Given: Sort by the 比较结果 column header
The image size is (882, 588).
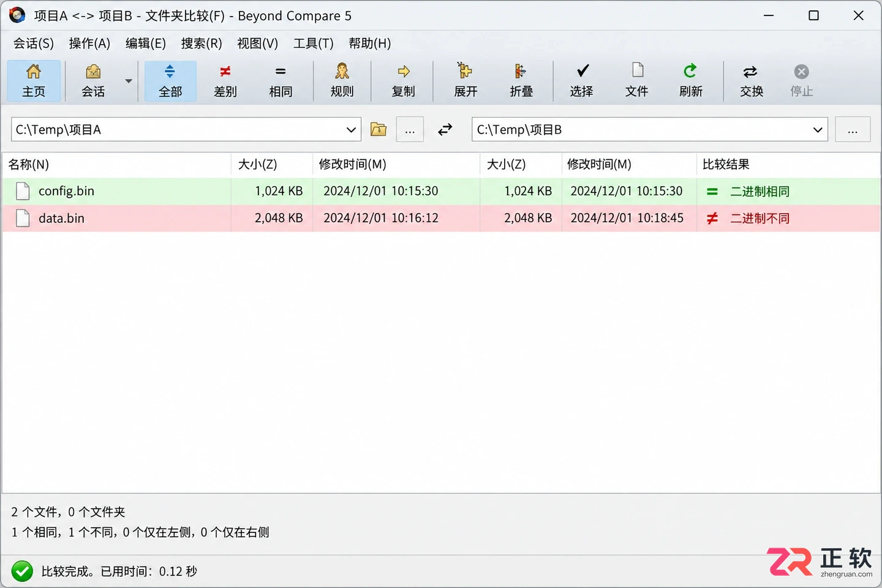Looking at the screenshot, I should point(788,164).
